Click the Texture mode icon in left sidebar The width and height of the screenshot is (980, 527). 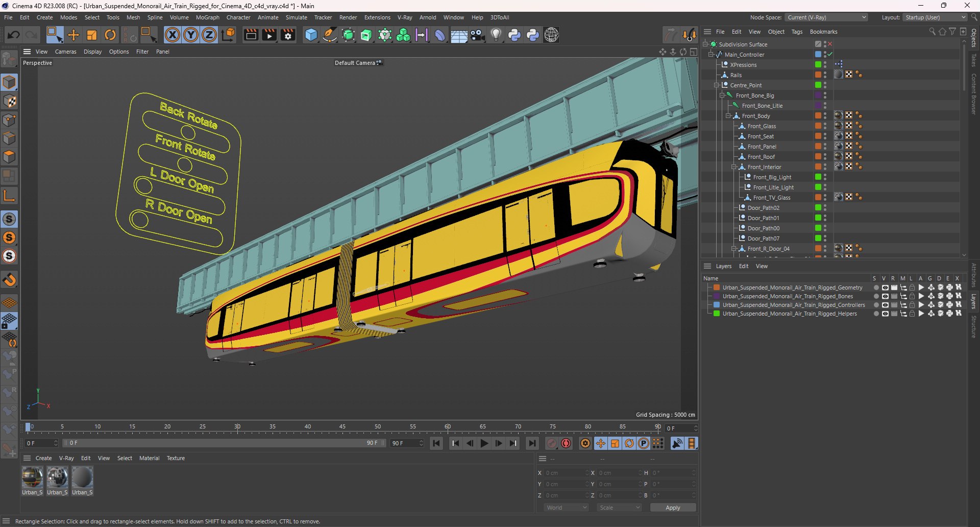(10, 101)
